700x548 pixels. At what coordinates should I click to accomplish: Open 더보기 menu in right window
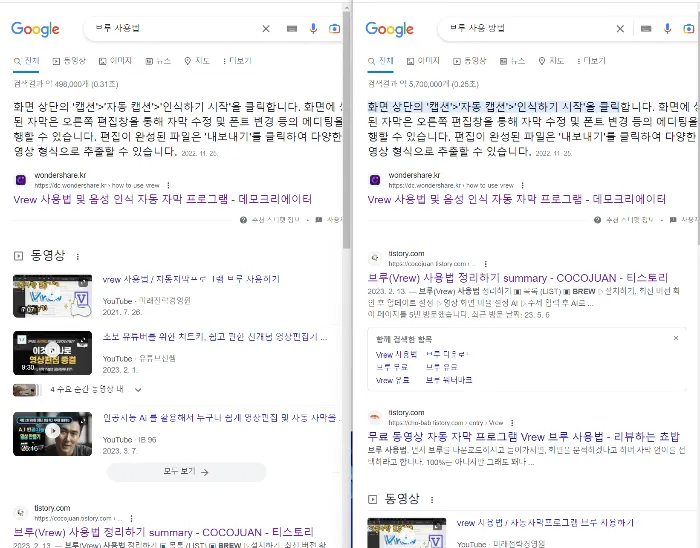pyautogui.click(x=592, y=61)
